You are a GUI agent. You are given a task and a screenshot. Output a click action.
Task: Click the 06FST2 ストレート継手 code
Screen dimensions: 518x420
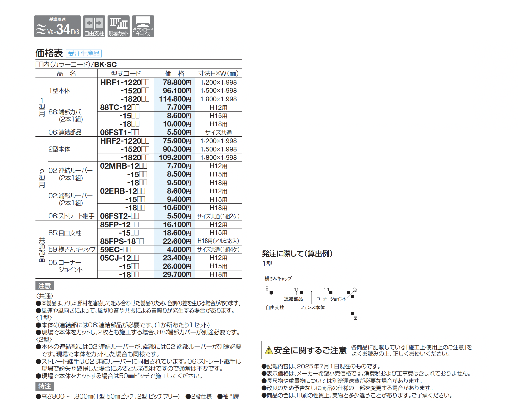(x=119, y=216)
